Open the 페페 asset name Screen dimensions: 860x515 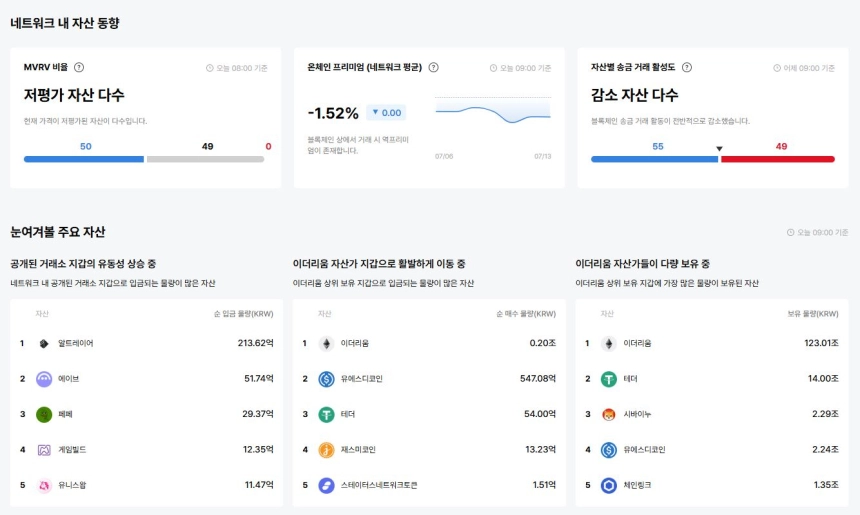click(65, 414)
